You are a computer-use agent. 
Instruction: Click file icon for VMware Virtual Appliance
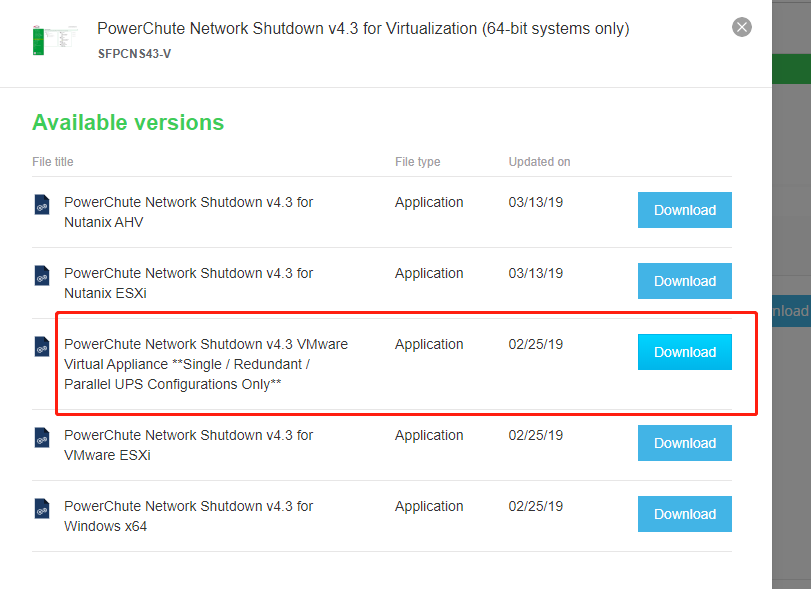42,346
